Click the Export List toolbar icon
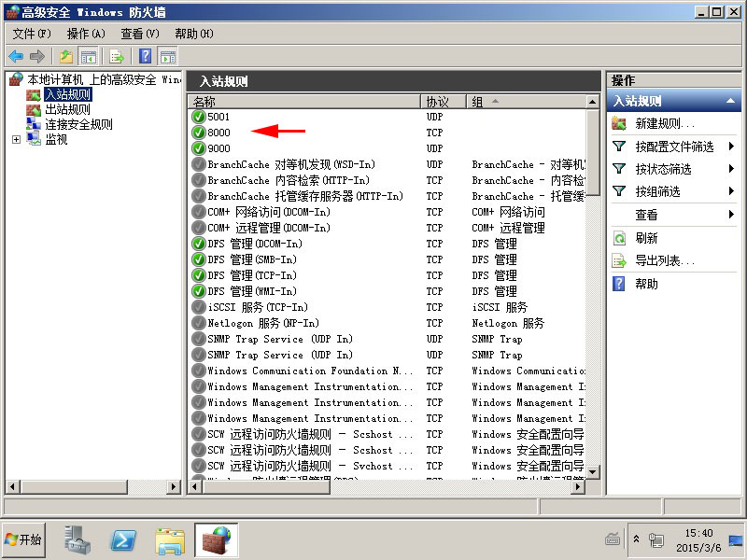This screenshot has height=560, width=747. [117, 57]
